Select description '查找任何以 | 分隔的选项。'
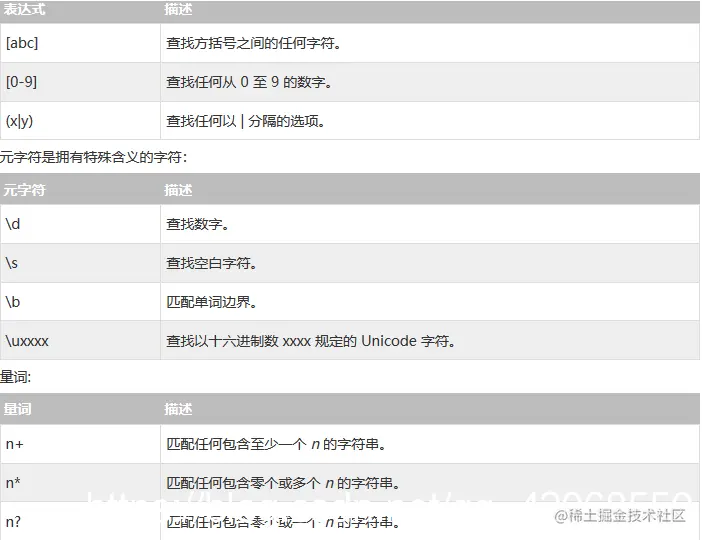 tap(245, 121)
